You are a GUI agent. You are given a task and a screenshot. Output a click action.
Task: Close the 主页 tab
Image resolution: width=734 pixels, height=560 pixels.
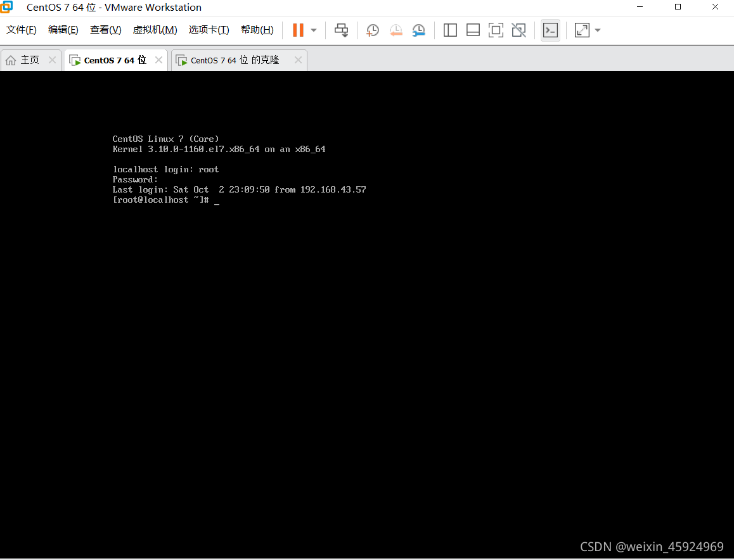[52, 60]
